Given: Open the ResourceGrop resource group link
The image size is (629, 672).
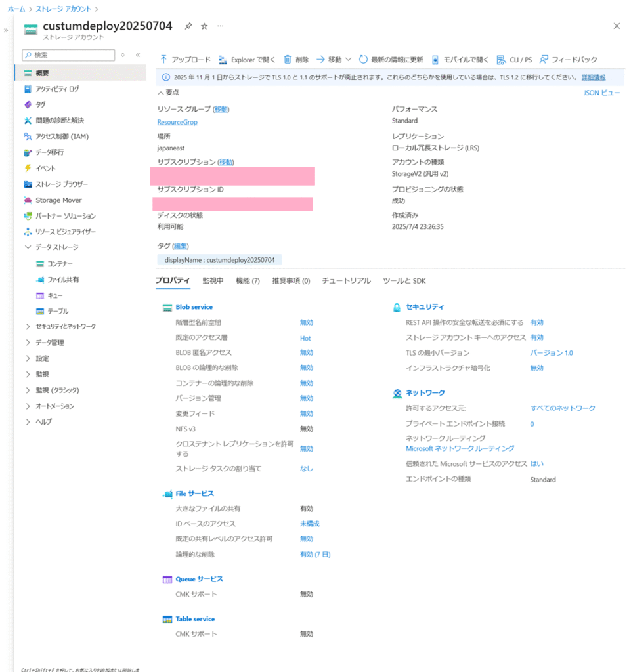Looking at the screenshot, I should [x=177, y=122].
